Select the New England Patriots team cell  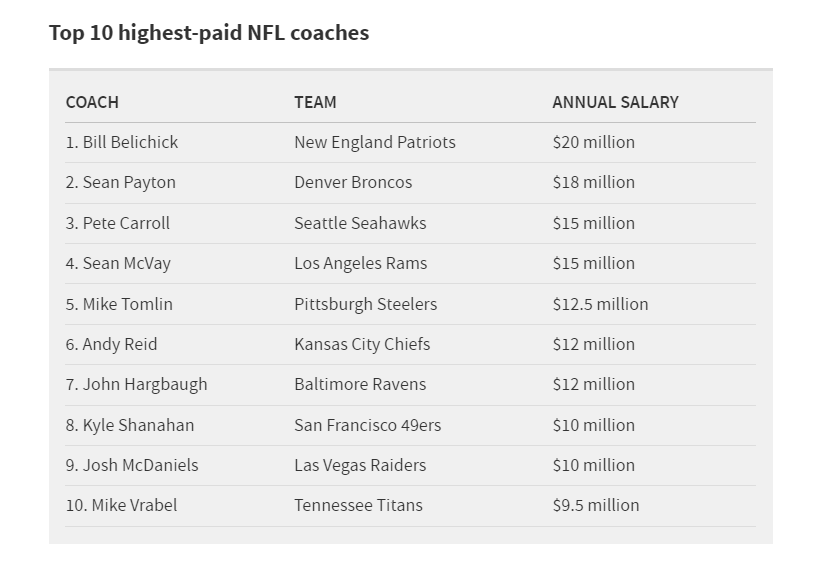375,142
